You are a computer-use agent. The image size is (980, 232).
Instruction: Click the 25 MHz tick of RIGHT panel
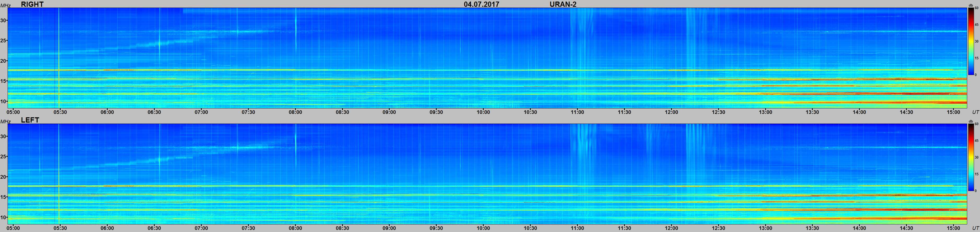point(3,41)
